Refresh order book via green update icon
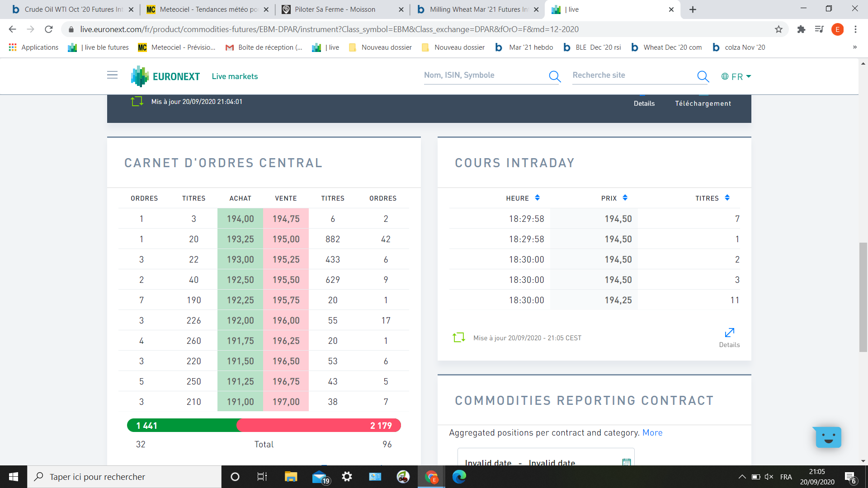868x488 pixels. click(137, 102)
